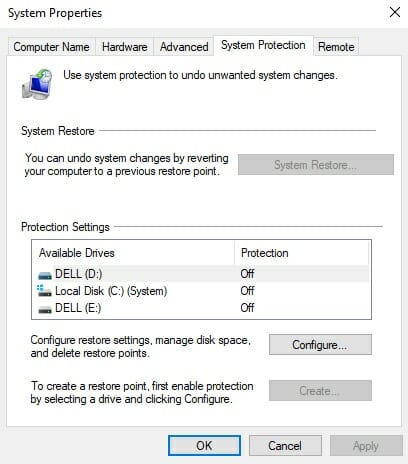The height and width of the screenshot is (464, 408).
Task: Open the Configure... settings button
Action: click(x=320, y=345)
